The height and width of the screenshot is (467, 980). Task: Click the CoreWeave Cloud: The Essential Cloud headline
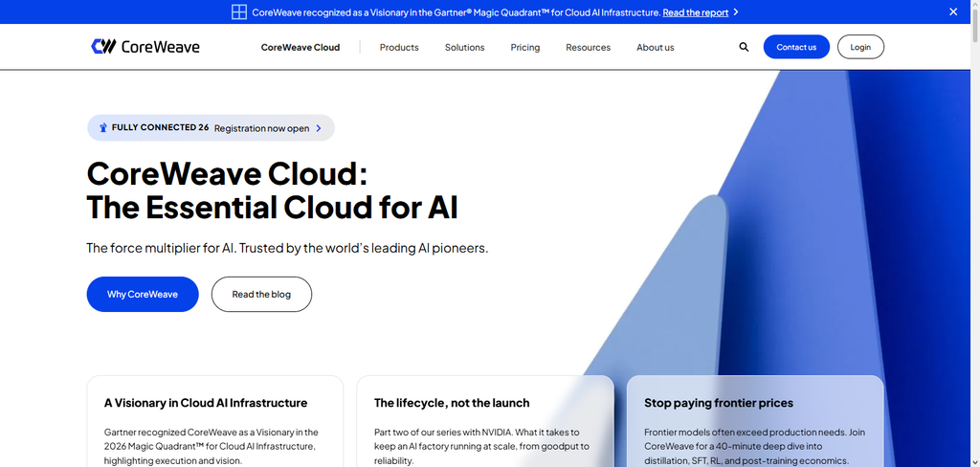tap(272, 190)
